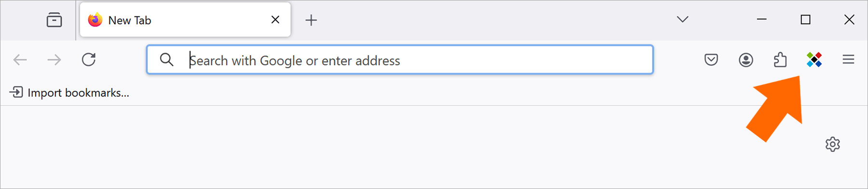This screenshot has width=868, height=189.
Task: Close the New Tab tab
Action: 275,20
